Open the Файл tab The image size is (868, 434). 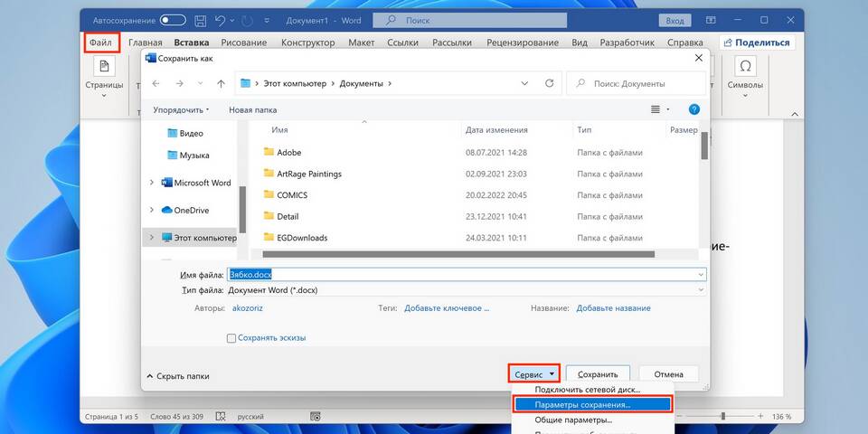click(x=100, y=42)
